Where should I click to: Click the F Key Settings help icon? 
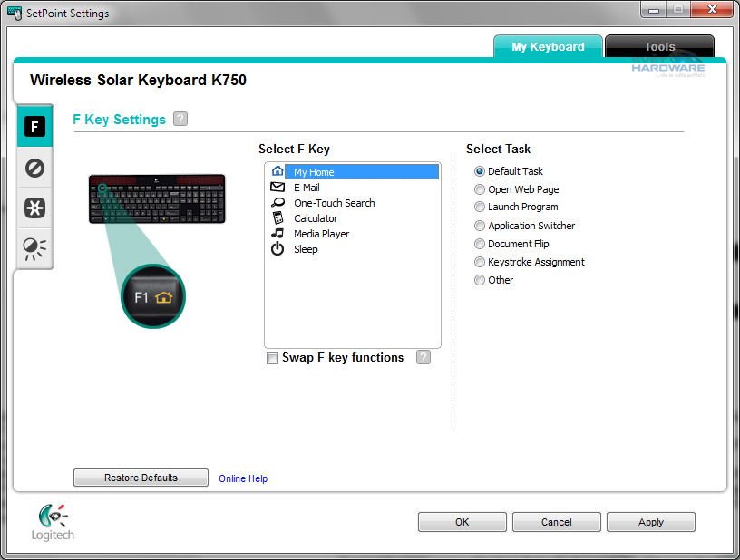[x=180, y=119]
